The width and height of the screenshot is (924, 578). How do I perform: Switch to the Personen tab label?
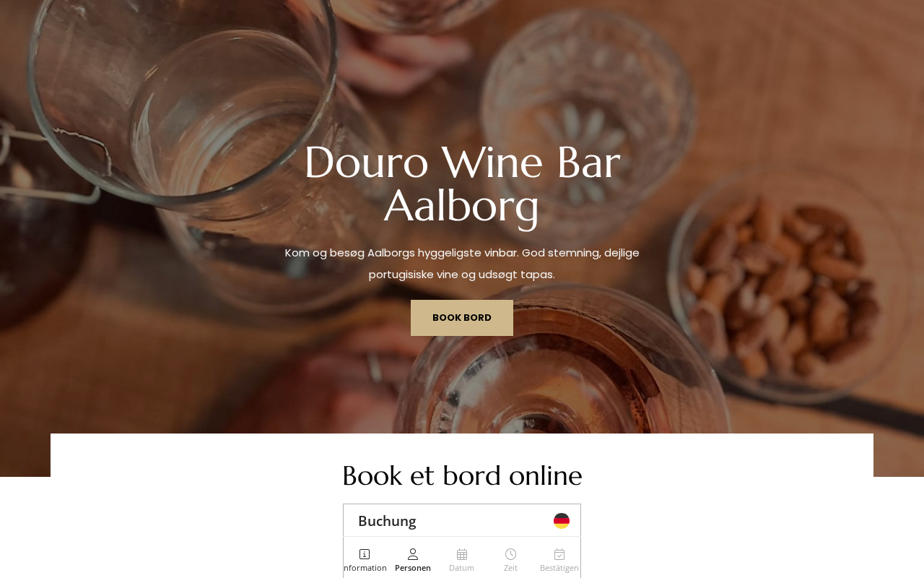(x=413, y=568)
